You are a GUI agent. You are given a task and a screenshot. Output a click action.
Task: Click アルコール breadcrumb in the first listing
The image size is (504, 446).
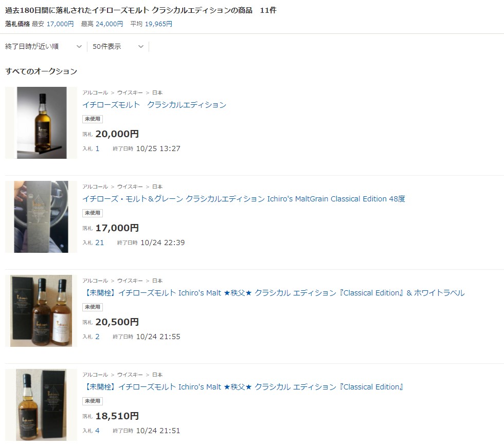[x=95, y=92]
